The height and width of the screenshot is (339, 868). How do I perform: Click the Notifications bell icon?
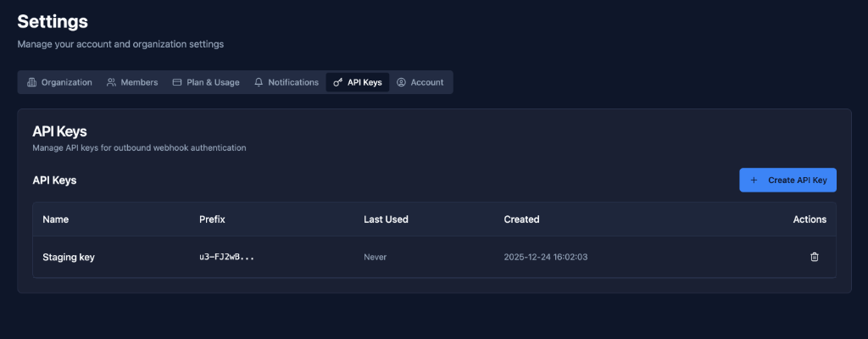(x=259, y=82)
